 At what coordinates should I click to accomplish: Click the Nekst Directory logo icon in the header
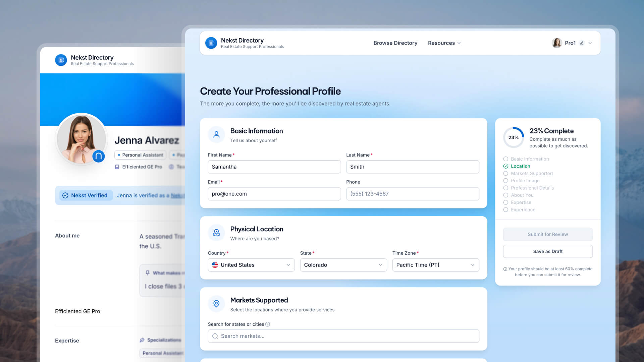click(x=211, y=43)
